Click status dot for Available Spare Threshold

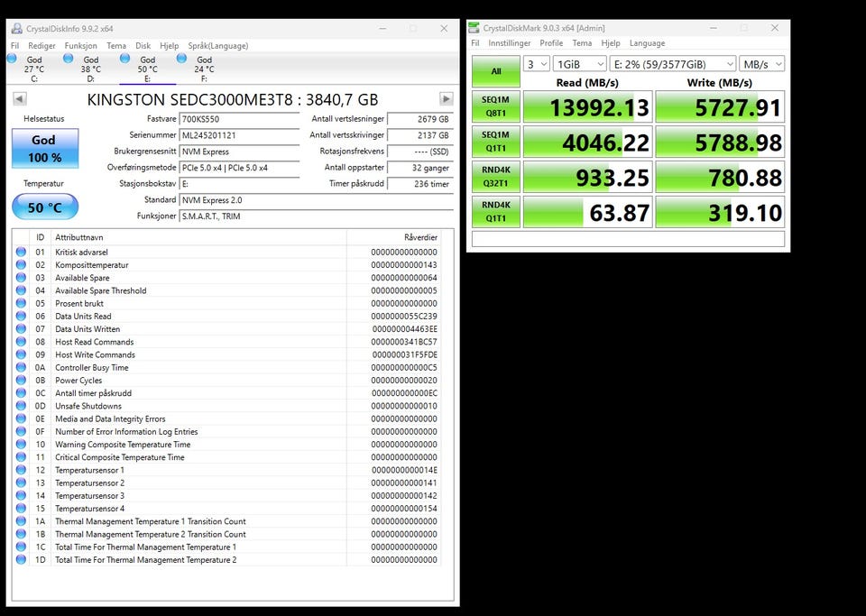[21, 290]
